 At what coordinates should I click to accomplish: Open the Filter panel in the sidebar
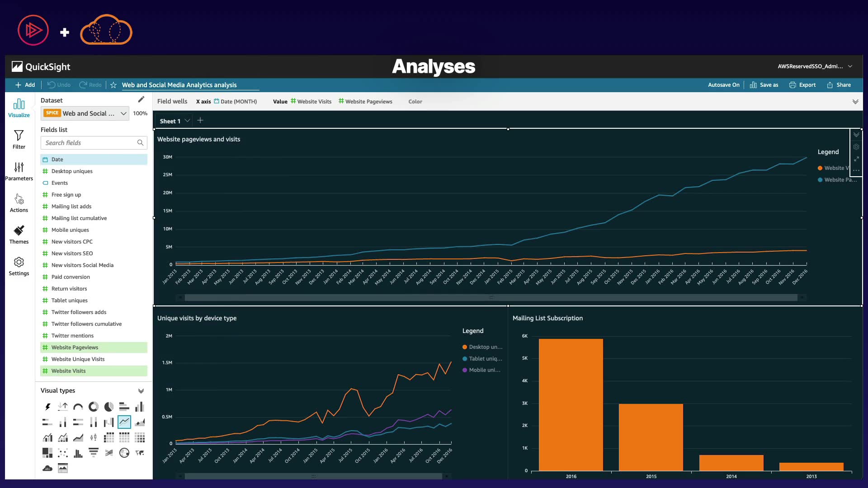point(19,139)
